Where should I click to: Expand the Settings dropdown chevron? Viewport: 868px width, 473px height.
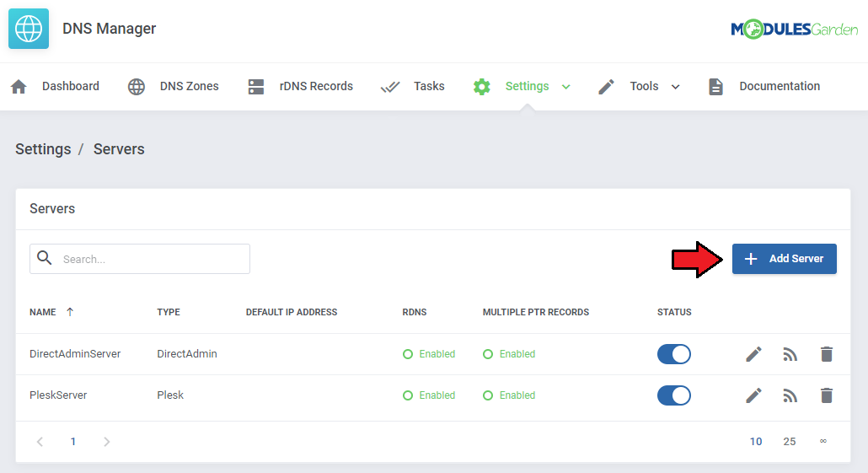[x=565, y=87]
